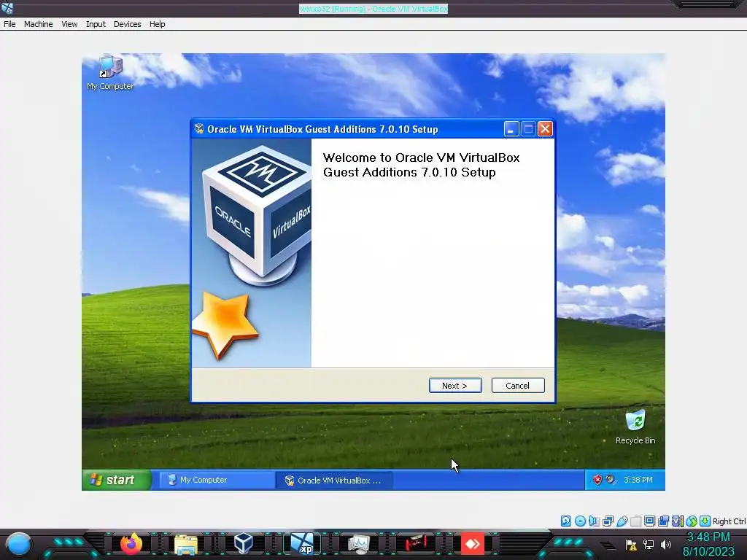Open the hard disk activity indicator

tap(565, 521)
